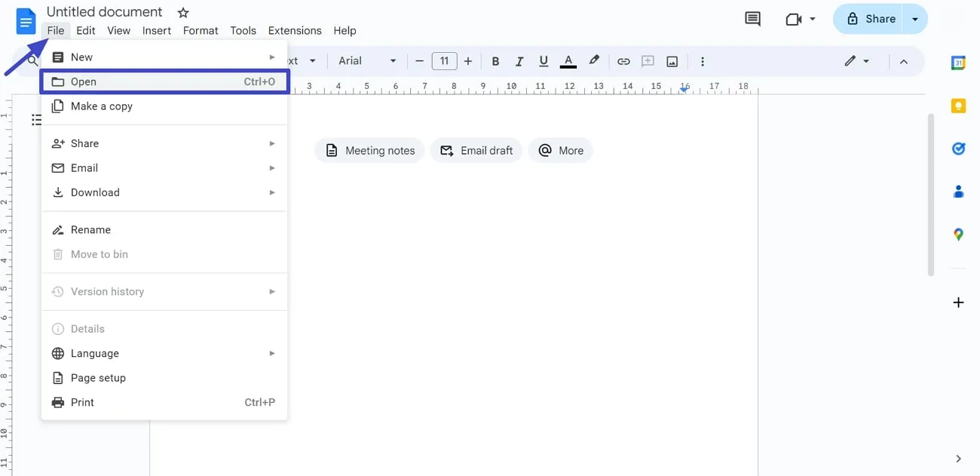Apply italic formatting
Viewport: 980px width, 476px height.
tap(519, 61)
